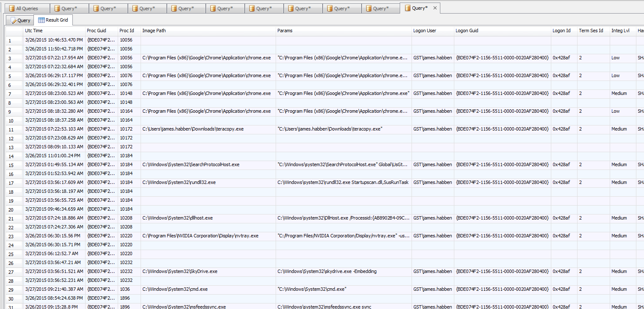The width and height of the screenshot is (644, 309).
Task: Click Proc Id cell 10148 in row 7
Action: [129, 93]
